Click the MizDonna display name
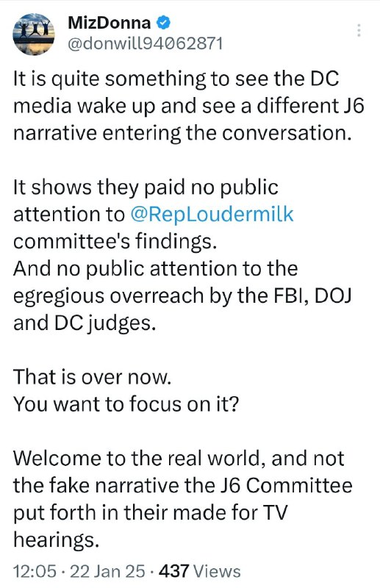380x588 pixels. coord(110,24)
